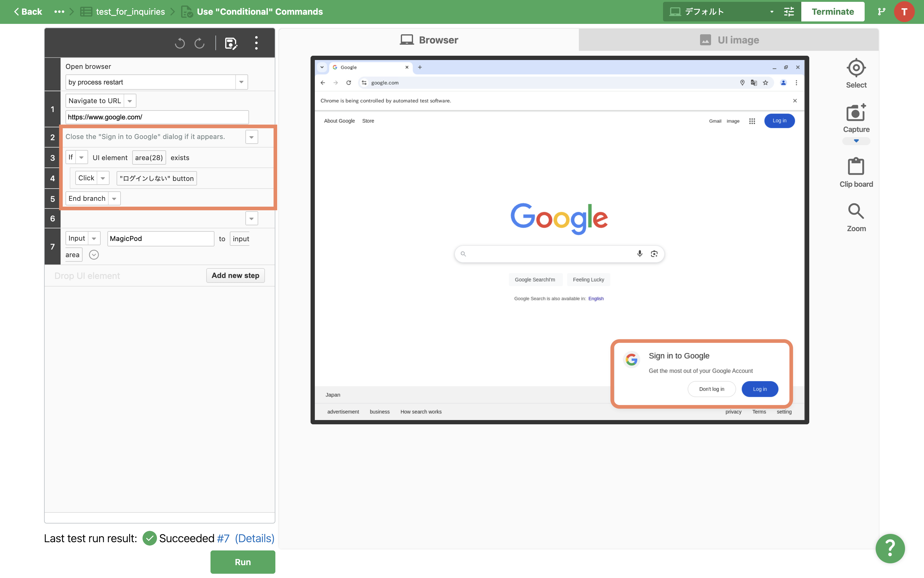
Task: Click the Google search box
Action: click(559, 254)
